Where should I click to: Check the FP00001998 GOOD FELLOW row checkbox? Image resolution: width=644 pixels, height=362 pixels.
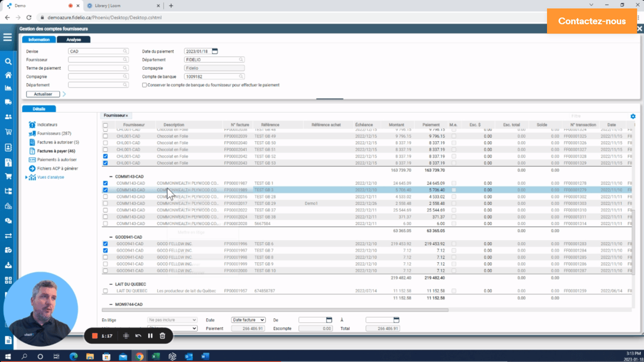click(x=105, y=257)
